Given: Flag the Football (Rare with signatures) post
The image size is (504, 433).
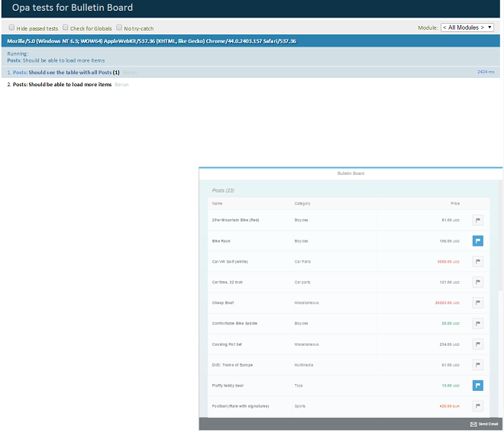Looking at the screenshot, I should 478,406.
